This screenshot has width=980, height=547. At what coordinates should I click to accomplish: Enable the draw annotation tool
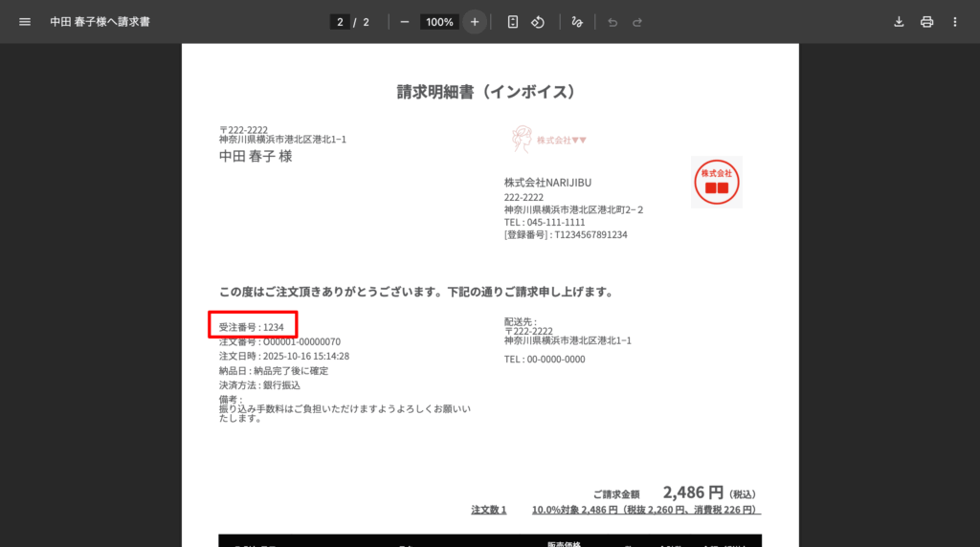pyautogui.click(x=576, y=22)
